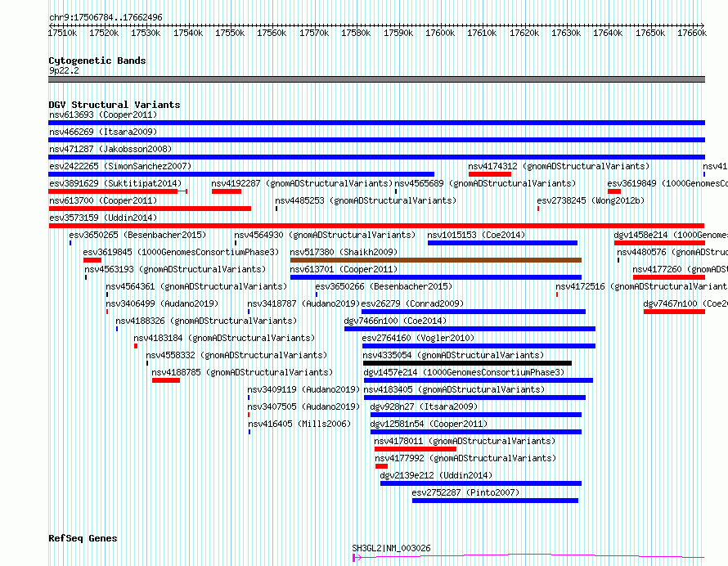Open nsv471287 (Jakobsson2008) variant label
The width and height of the screenshot is (728, 566).
point(110,149)
